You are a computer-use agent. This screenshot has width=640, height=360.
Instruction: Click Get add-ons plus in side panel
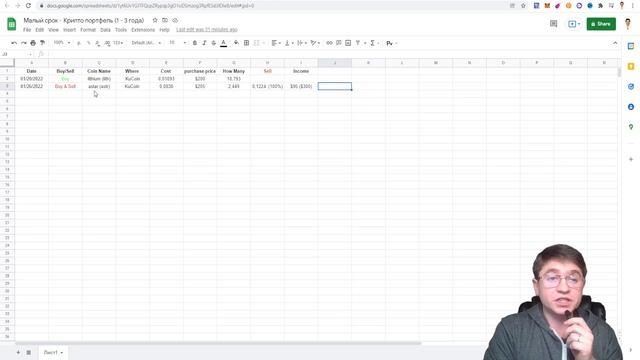point(631,159)
